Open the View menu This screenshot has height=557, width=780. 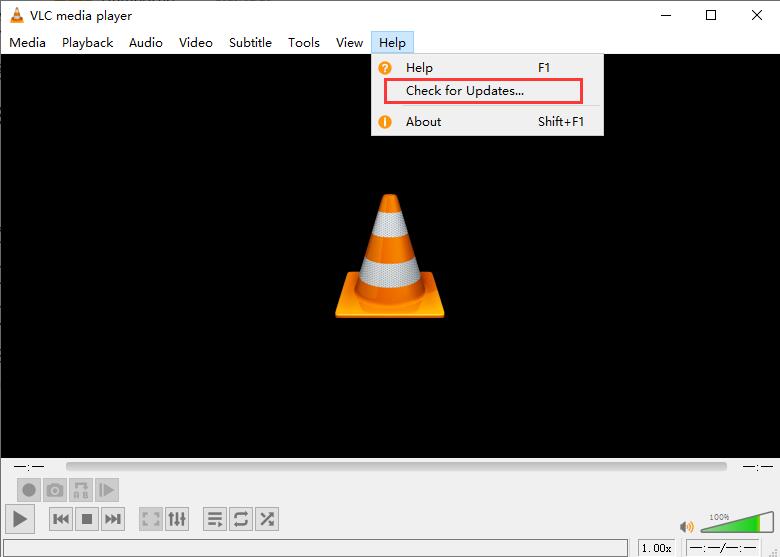[349, 43]
